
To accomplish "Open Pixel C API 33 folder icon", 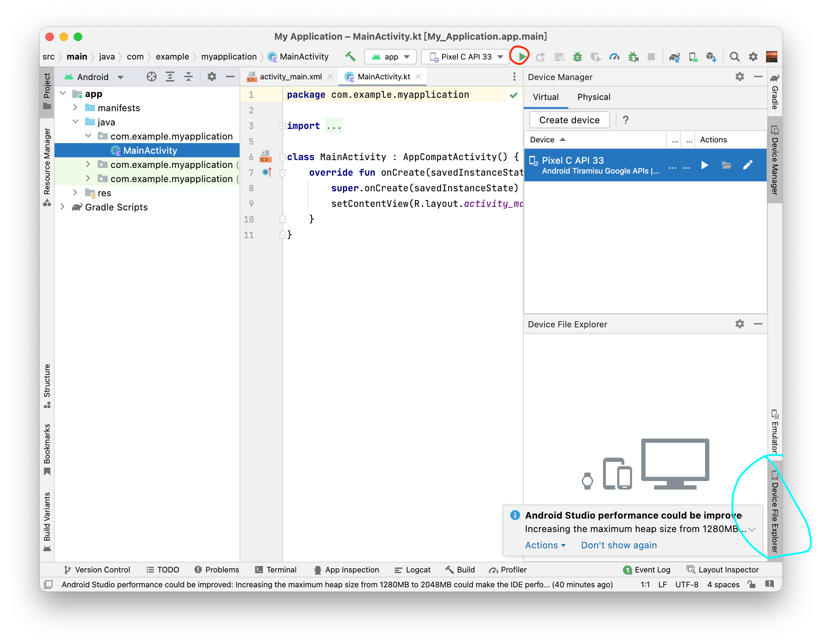I will coord(726,165).
